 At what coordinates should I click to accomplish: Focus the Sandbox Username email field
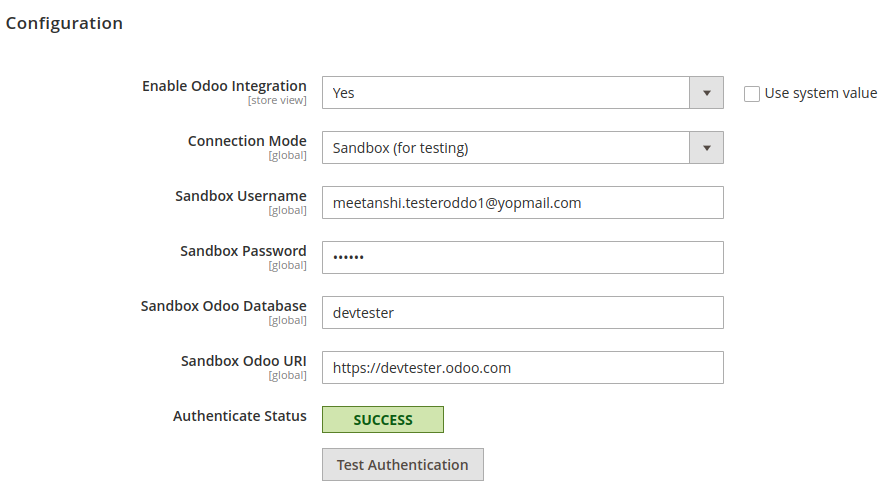tap(523, 202)
